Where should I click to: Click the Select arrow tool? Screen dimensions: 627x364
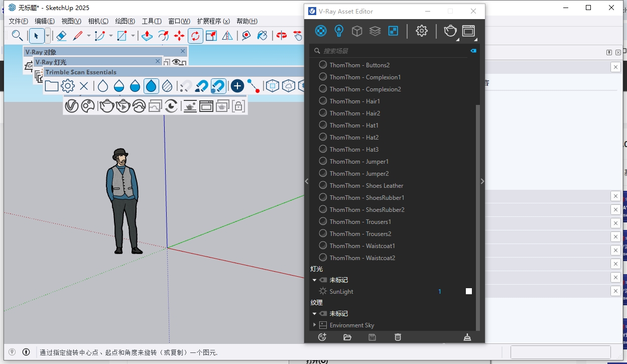click(37, 36)
